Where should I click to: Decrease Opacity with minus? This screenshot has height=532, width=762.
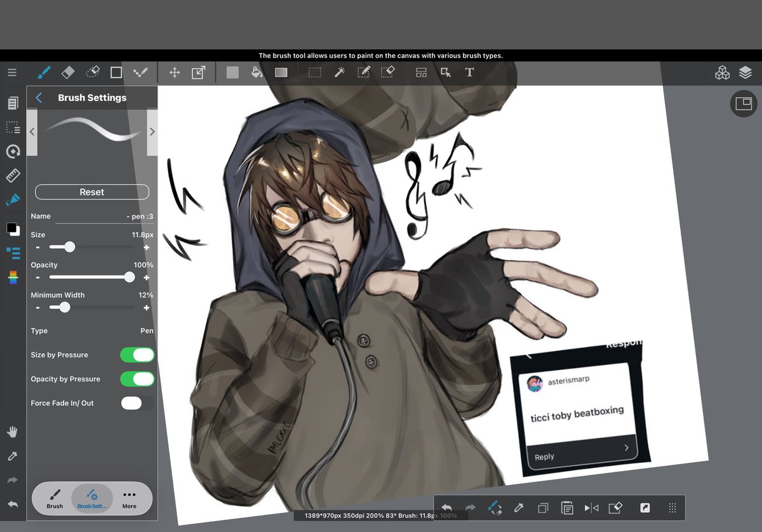click(x=37, y=277)
